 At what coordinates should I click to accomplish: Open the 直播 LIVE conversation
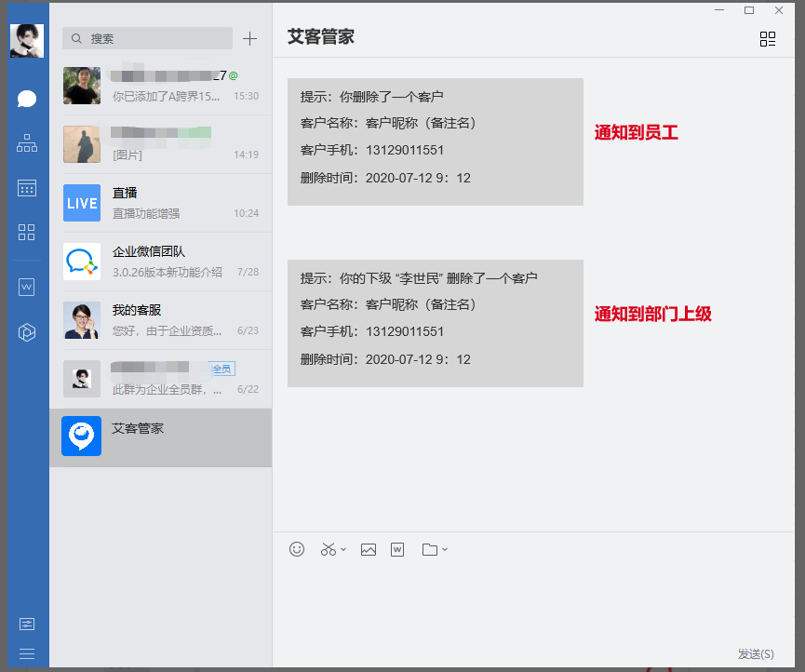[160, 203]
